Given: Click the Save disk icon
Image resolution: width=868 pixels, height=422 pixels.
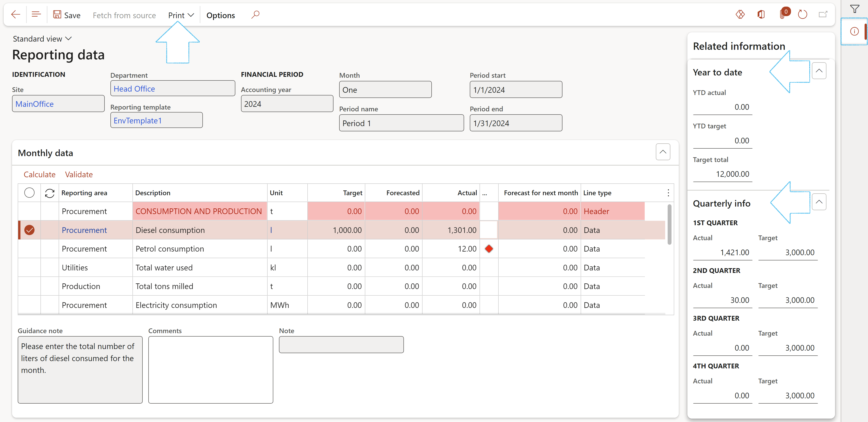Looking at the screenshot, I should (x=57, y=15).
